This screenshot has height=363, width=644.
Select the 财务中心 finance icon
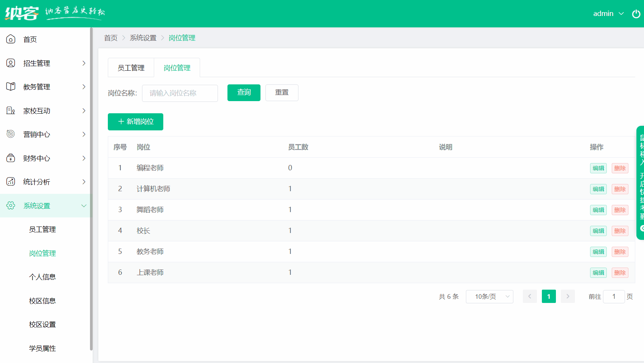pos(11,158)
